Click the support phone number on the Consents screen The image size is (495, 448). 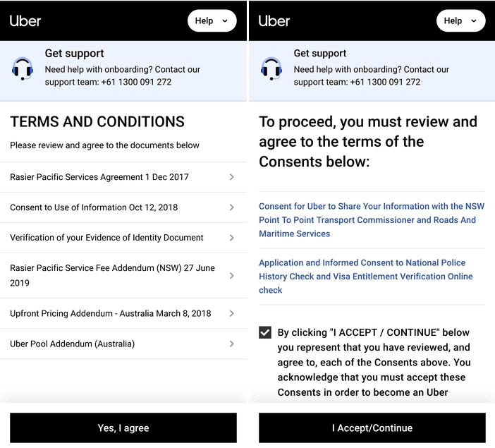(385, 82)
